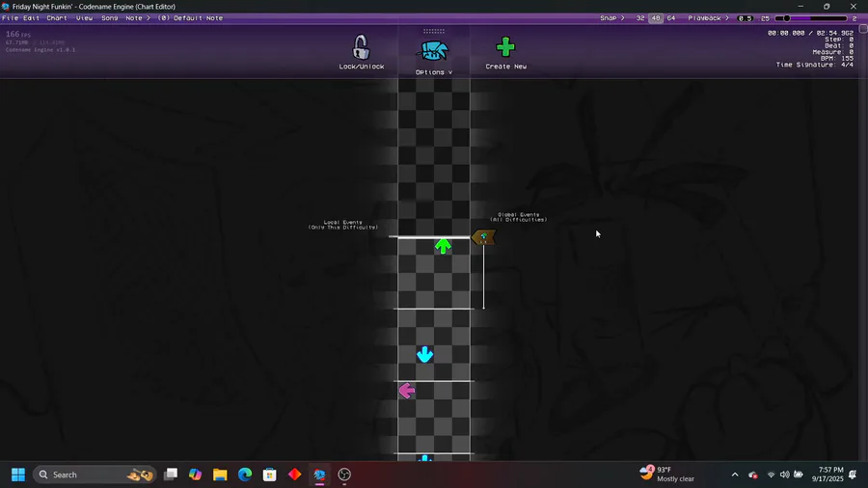Open the View menu
The image size is (868, 488).
tap(84, 18)
